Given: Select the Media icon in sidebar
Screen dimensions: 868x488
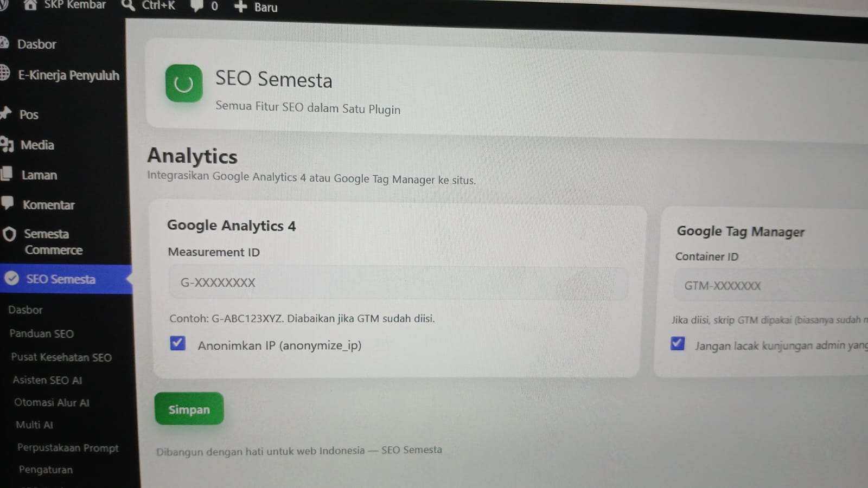Looking at the screenshot, I should (x=7, y=144).
